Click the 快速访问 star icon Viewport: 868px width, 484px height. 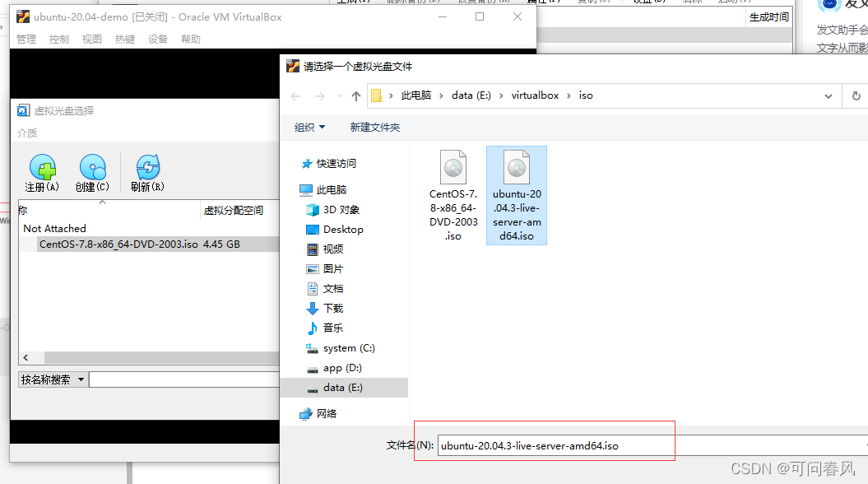[x=307, y=164]
